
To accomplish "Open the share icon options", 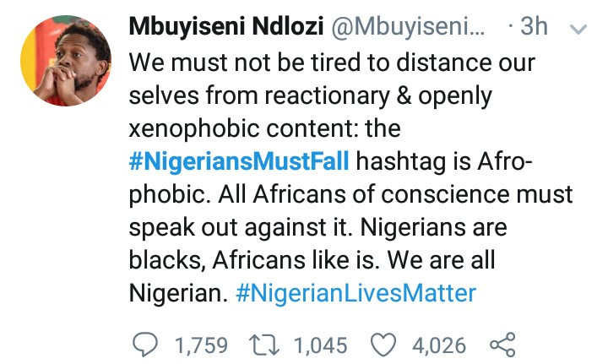I will (502, 345).
